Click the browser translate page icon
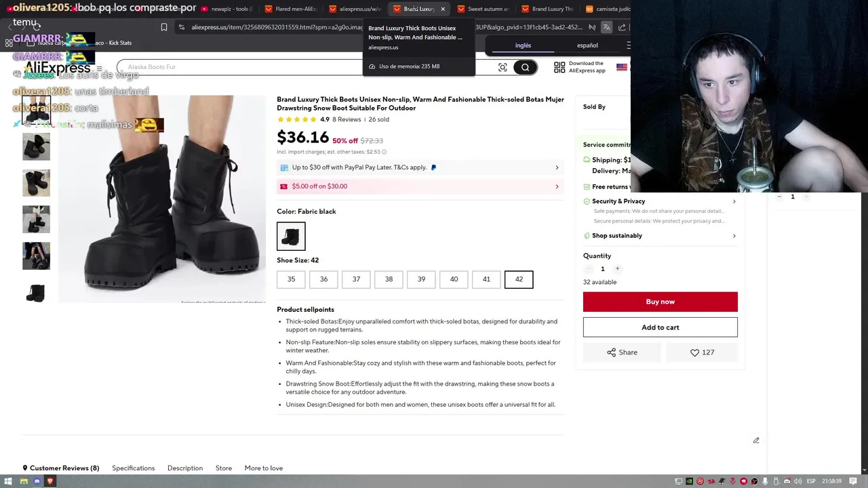 (606, 27)
